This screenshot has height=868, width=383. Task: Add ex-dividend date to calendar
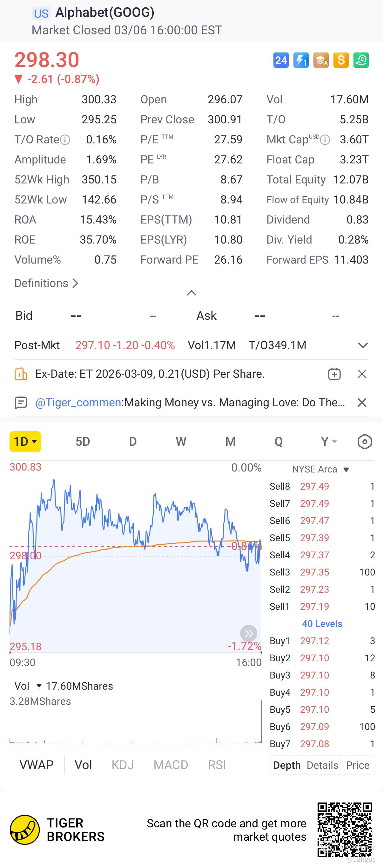point(334,374)
